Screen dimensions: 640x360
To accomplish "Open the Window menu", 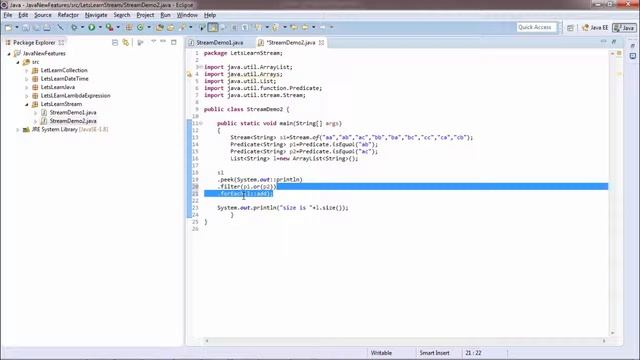I will pos(187,15).
